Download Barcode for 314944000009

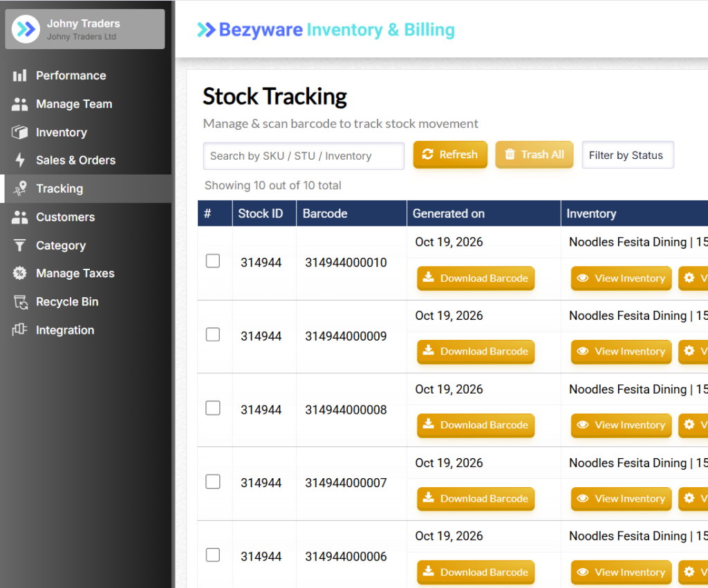(476, 351)
